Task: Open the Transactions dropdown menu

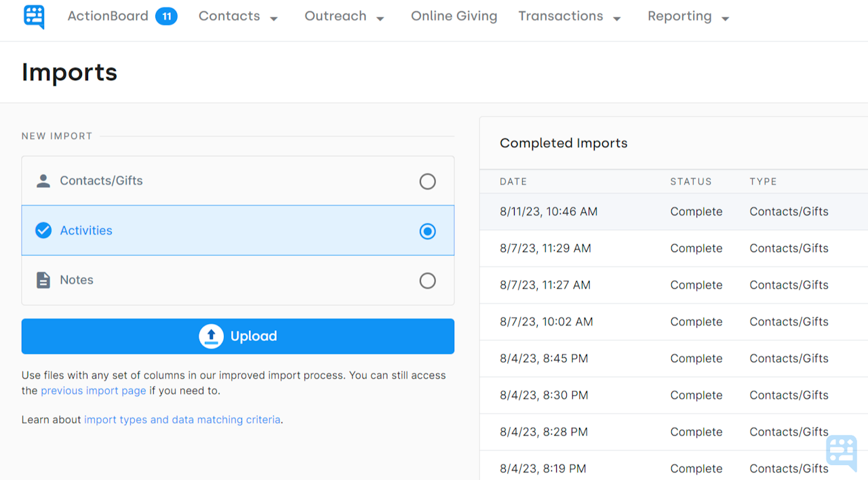Action: (x=570, y=16)
